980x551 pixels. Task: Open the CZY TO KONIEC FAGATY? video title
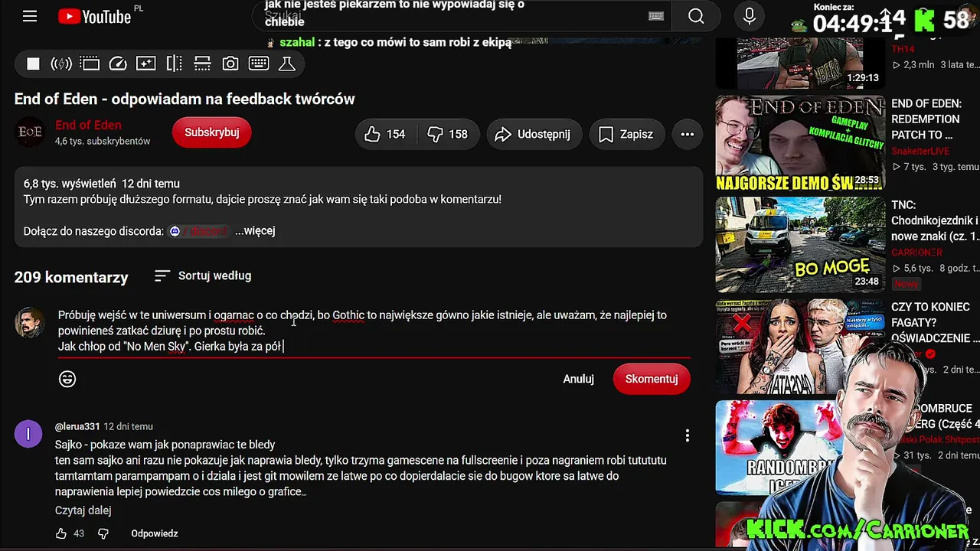point(935,322)
